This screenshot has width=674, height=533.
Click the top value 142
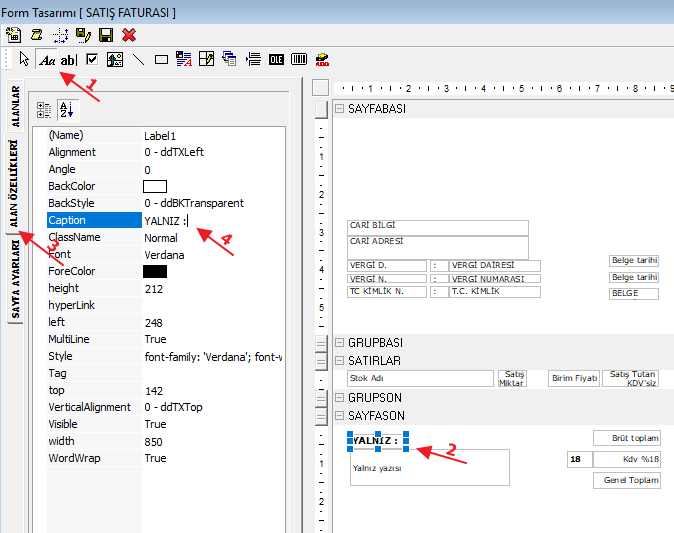pyautogui.click(x=154, y=391)
